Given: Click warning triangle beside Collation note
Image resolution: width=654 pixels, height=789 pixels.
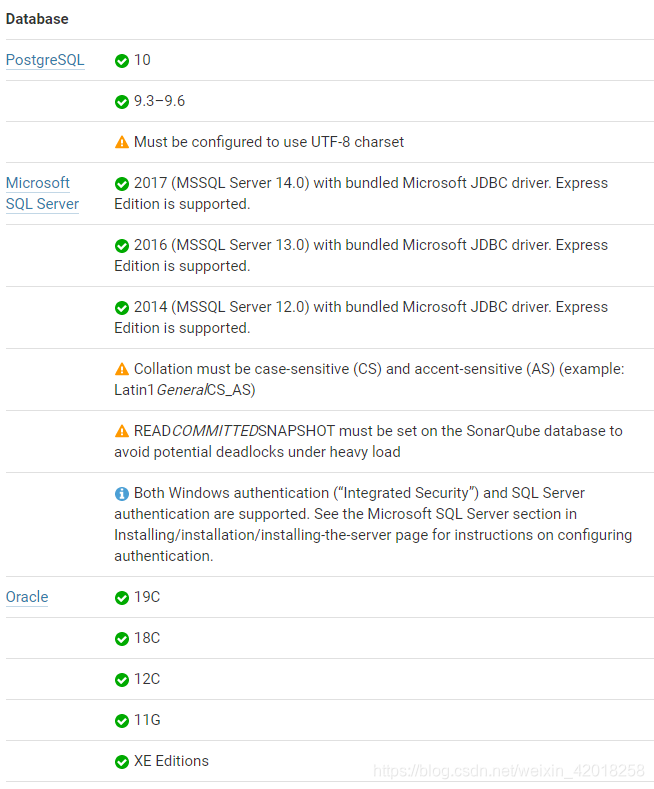Looking at the screenshot, I should click(122, 369).
